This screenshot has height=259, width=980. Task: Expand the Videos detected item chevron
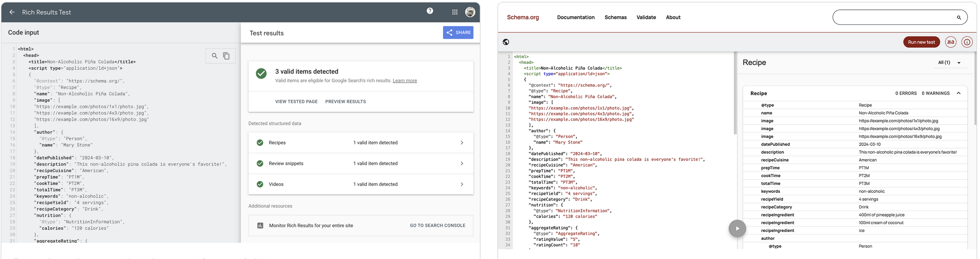click(x=462, y=184)
